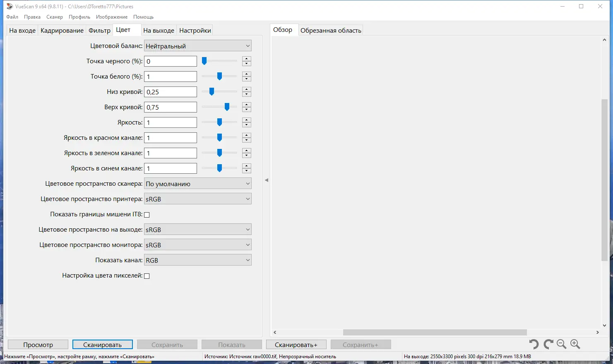Enable the 'Настройка цвета пикселей' checkbox
The height and width of the screenshot is (364, 613).
[x=147, y=276]
